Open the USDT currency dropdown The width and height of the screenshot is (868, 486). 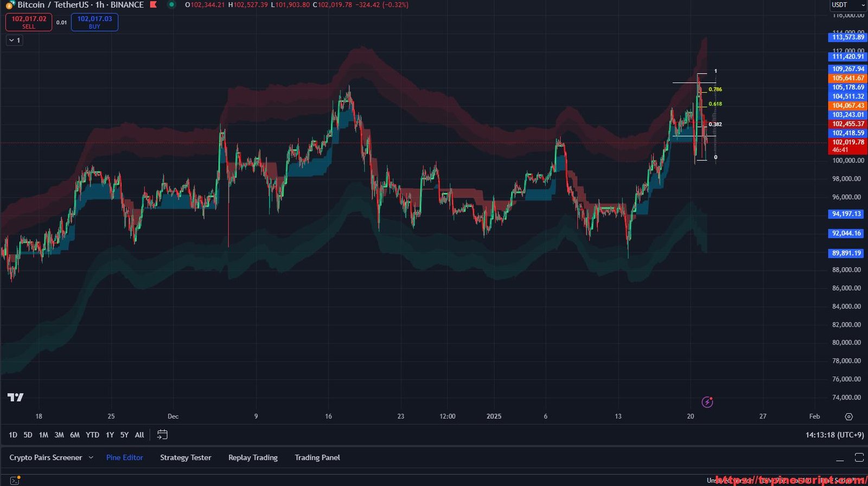coord(848,5)
